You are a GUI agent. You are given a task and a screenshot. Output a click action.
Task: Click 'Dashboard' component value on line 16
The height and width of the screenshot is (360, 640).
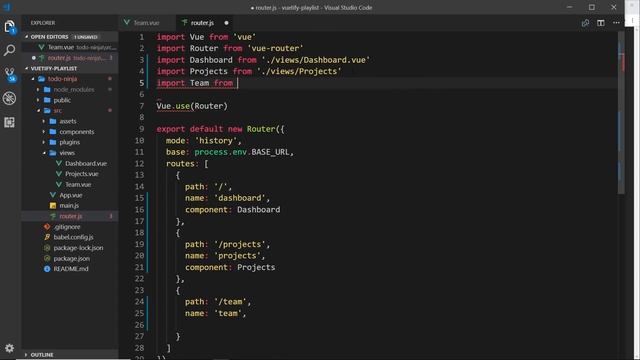click(259, 209)
